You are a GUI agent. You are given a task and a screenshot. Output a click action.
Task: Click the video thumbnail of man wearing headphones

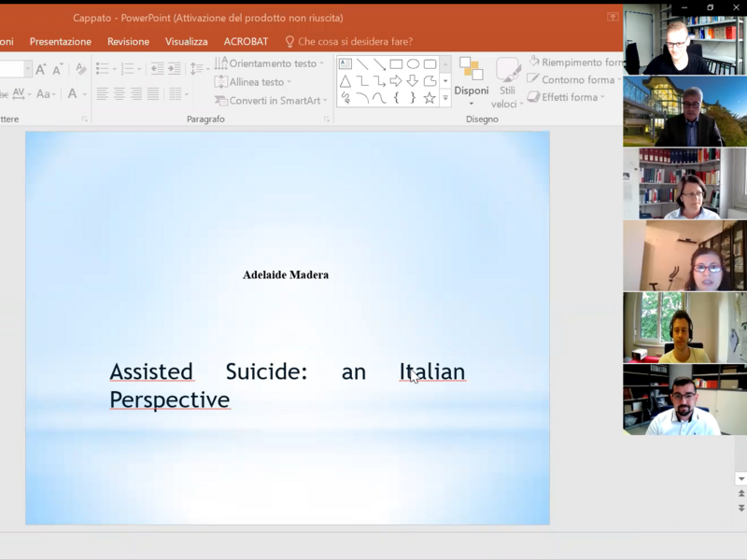(x=684, y=328)
